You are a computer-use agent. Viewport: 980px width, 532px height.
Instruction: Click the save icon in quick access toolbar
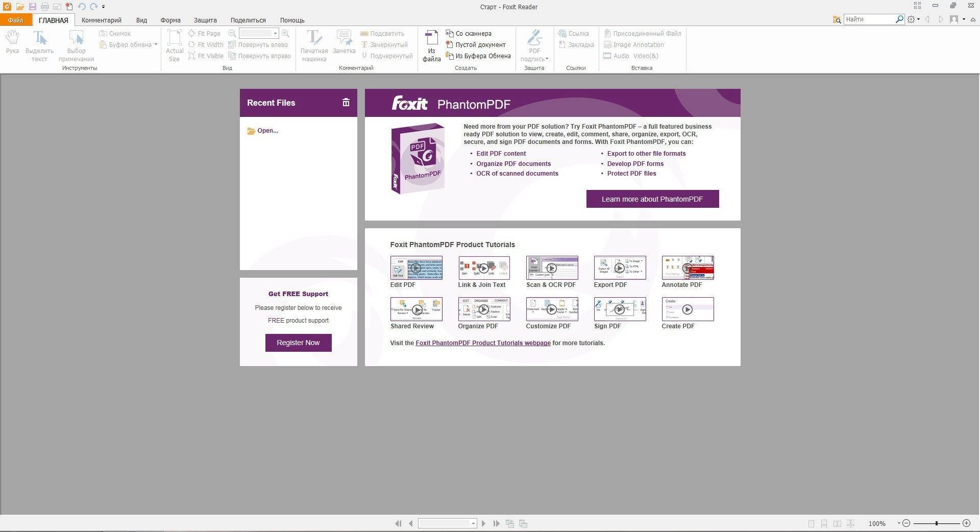pyautogui.click(x=32, y=7)
